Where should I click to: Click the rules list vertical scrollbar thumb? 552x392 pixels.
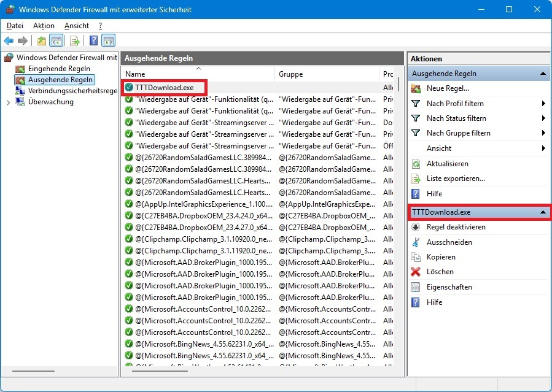pos(398,85)
